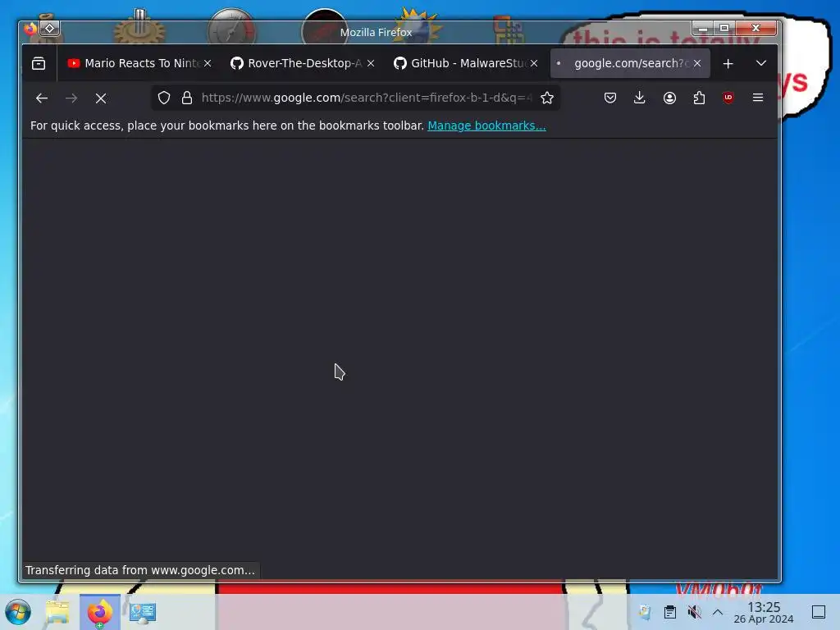Open Firefox application hamburger menu
The image size is (840, 630).
757,98
